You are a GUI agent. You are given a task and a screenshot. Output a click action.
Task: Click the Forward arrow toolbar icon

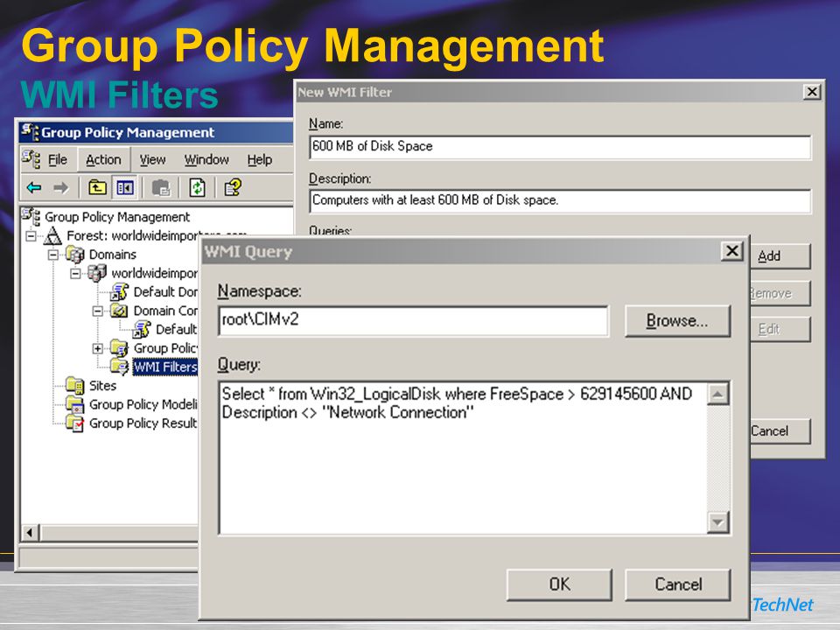pos(61,187)
